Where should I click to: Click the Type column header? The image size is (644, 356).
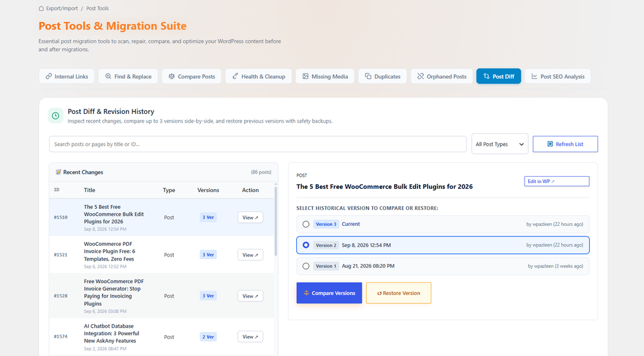point(169,190)
